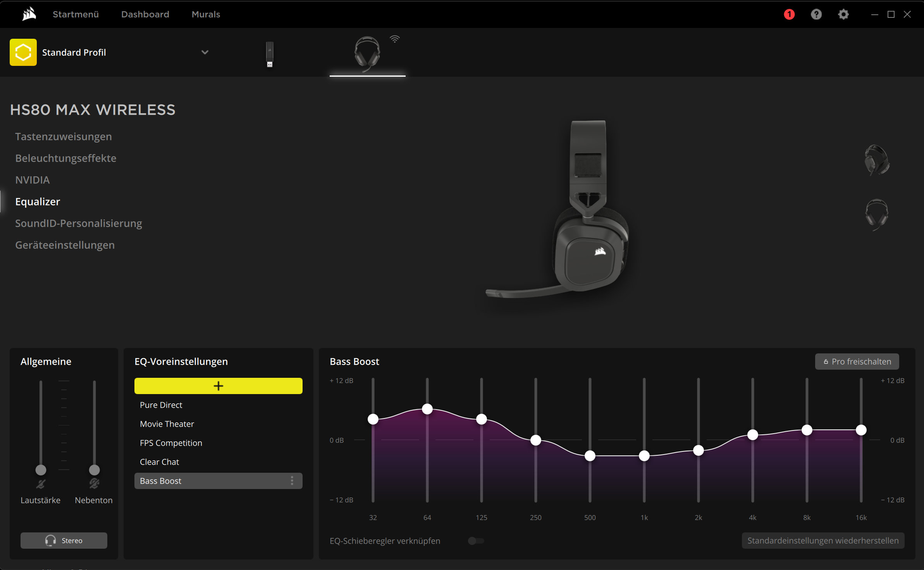Select the Bass Boost preset
924x570 pixels.
pos(219,481)
